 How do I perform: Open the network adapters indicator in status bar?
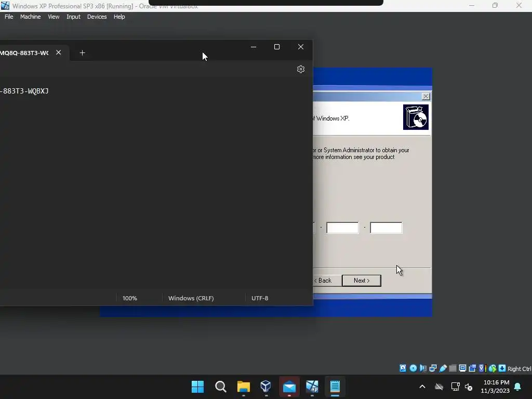(x=433, y=368)
